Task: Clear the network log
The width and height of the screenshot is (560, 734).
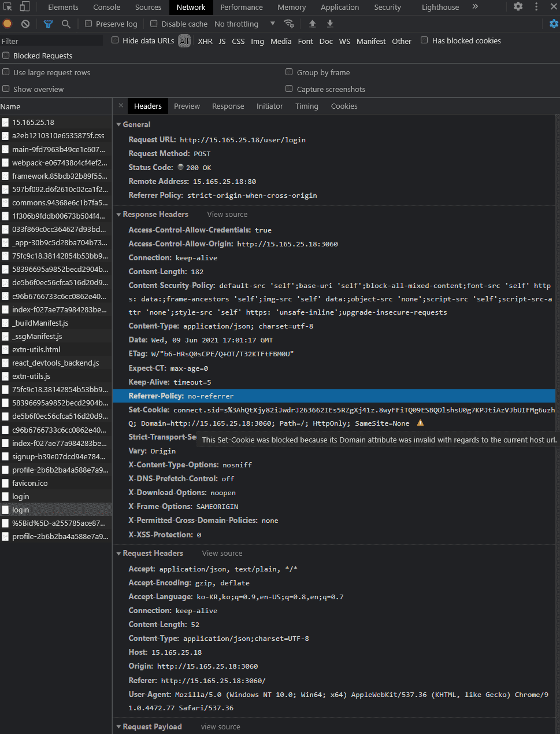Action: pyautogui.click(x=25, y=24)
